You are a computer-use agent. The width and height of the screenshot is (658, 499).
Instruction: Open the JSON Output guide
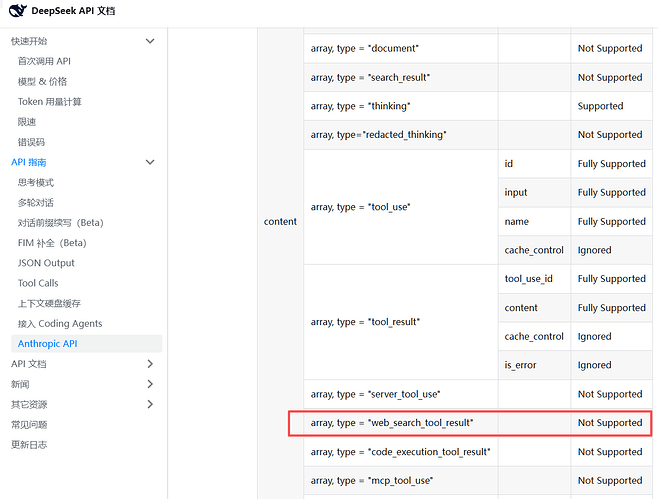pyautogui.click(x=46, y=263)
